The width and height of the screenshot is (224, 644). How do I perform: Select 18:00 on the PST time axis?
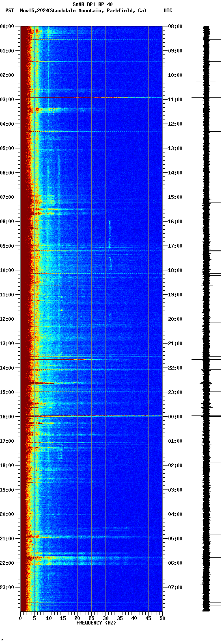click(7, 466)
